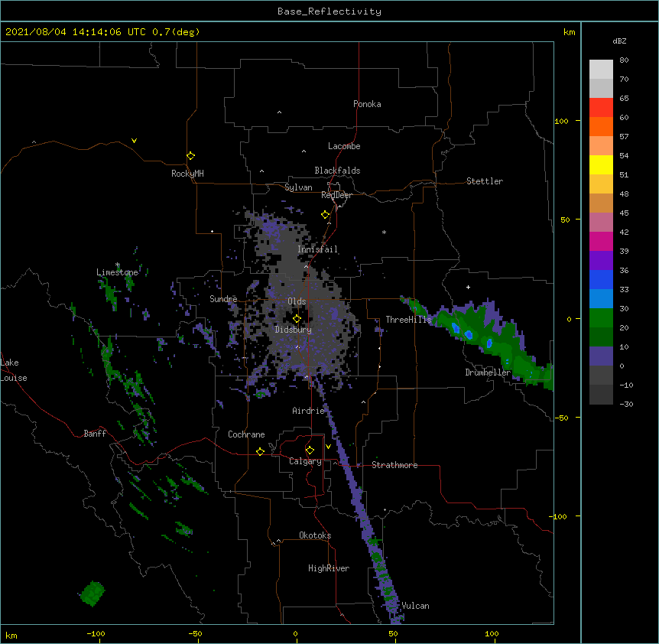Click the RockyMH map label
The height and width of the screenshot is (644, 659).
[187, 174]
